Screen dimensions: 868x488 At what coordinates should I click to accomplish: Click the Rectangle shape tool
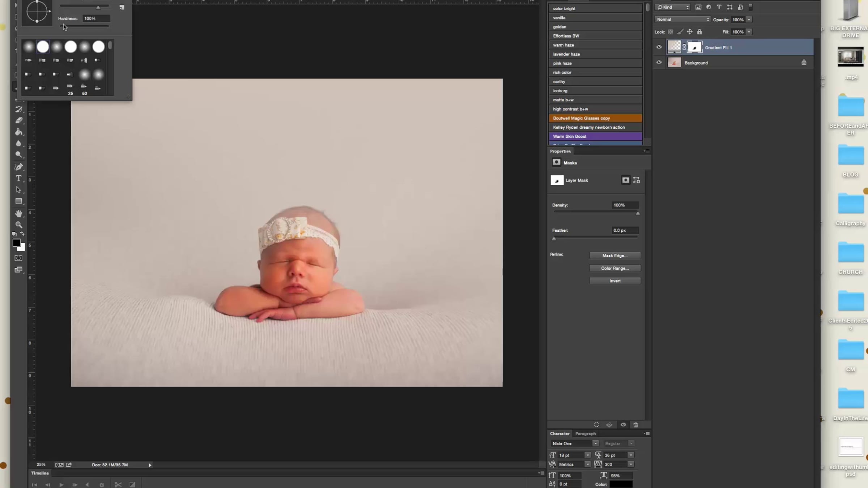18,201
